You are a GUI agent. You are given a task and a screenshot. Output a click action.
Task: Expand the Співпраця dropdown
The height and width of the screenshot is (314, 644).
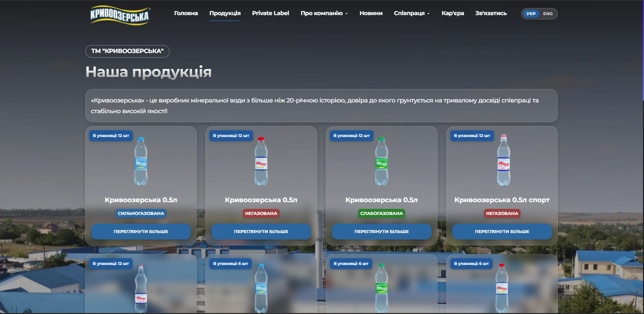click(411, 13)
